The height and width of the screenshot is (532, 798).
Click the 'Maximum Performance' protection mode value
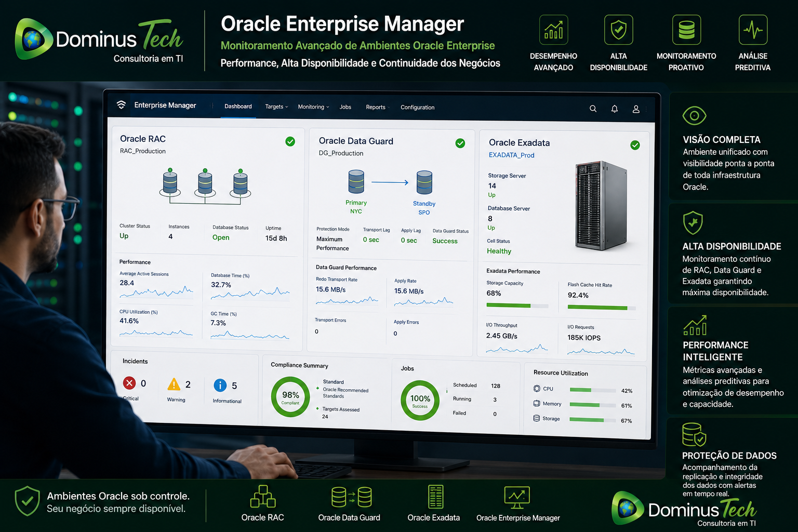tap(332, 244)
